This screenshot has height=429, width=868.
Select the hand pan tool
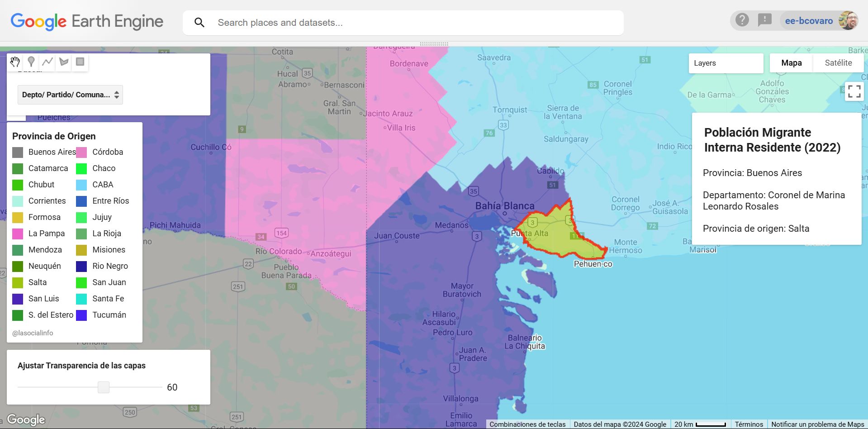pyautogui.click(x=15, y=62)
